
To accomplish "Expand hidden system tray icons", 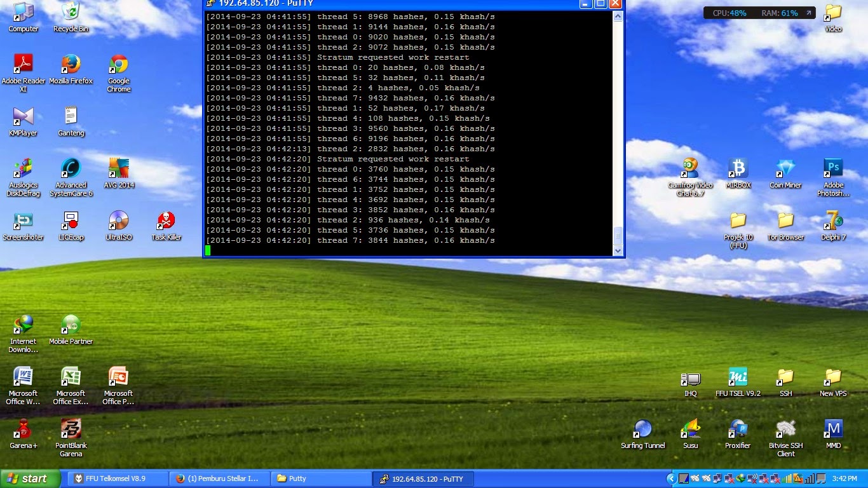I will coord(670,478).
